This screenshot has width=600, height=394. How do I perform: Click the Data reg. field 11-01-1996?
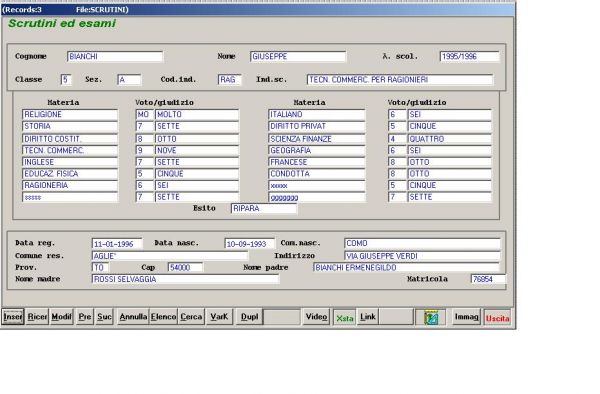click(117, 244)
